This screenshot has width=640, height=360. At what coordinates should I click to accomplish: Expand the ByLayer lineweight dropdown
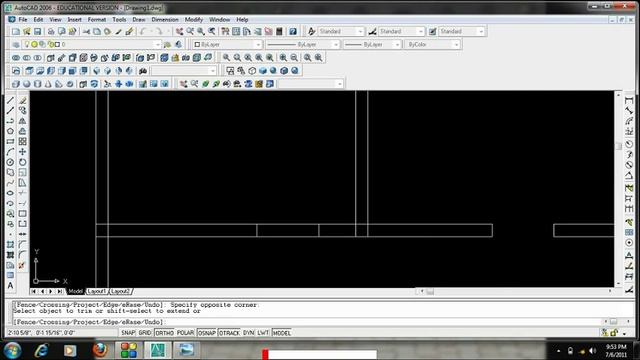tap(397, 44)
